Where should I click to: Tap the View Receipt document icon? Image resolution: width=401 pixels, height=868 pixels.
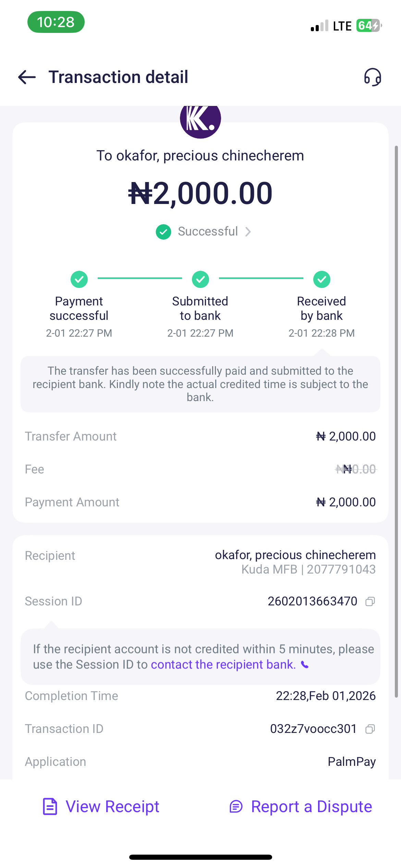(x=50, y=806)
